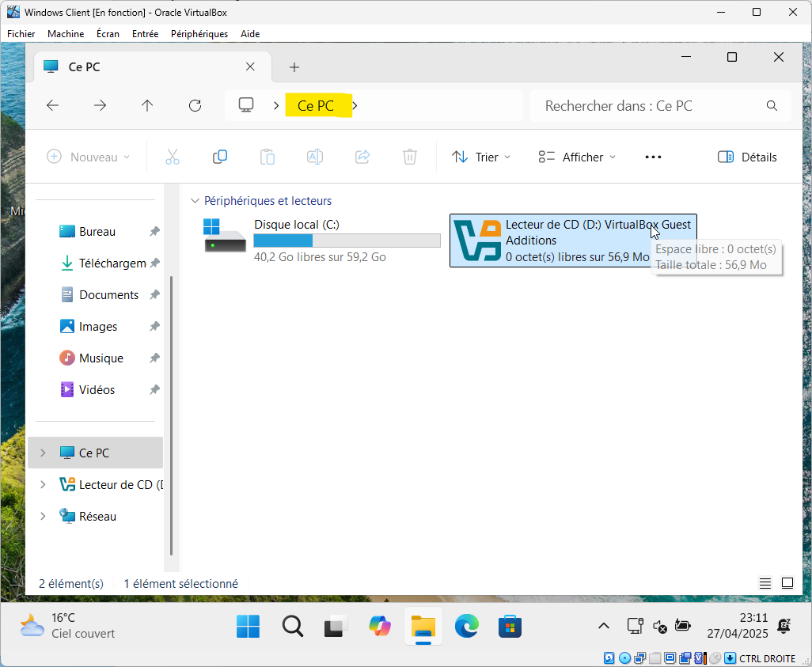Open Microsoft Edge from the taskbar
The image size is (812, 667).
(467, 626)
